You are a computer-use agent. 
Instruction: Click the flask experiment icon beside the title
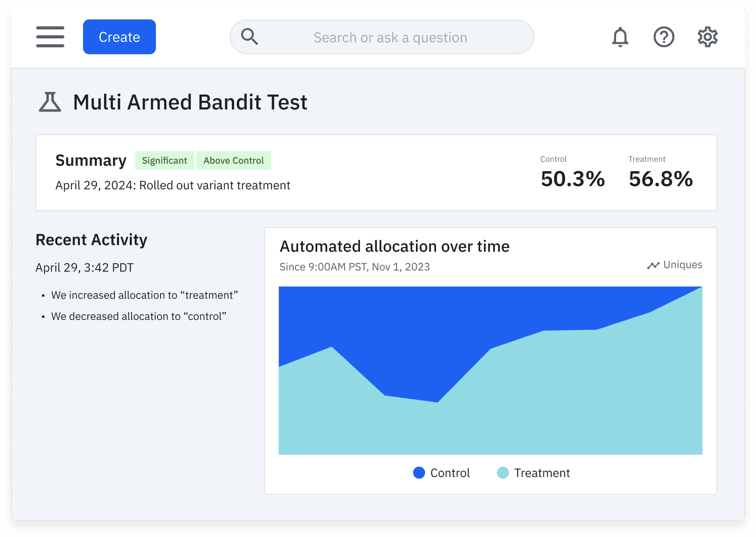click(50, 102)
